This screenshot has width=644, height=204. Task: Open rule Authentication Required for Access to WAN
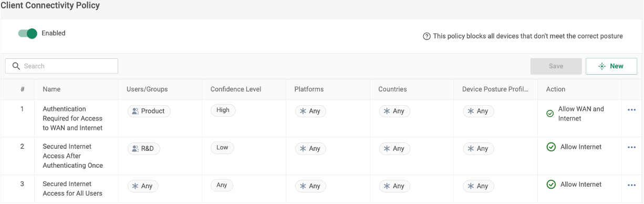[72, 118]
